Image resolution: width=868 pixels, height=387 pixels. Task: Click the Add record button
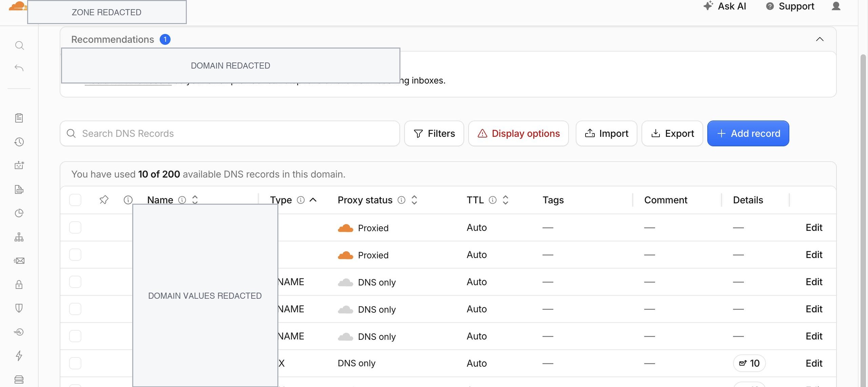tap(748, 133)
